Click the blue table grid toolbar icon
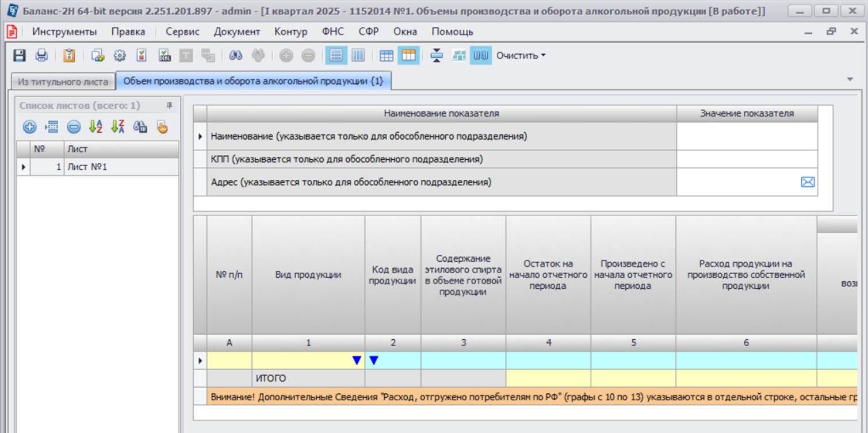The height and width of the screenshot is (433, 868). pos(387,55)
